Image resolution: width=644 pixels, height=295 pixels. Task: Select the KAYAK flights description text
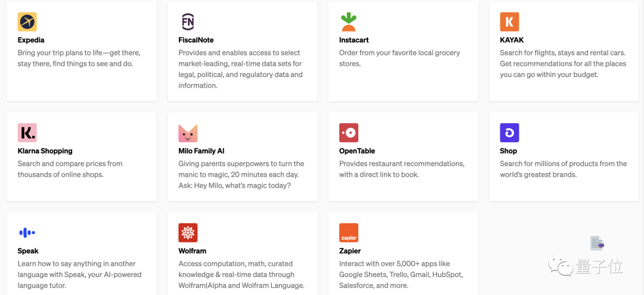[x=563, y=64]
